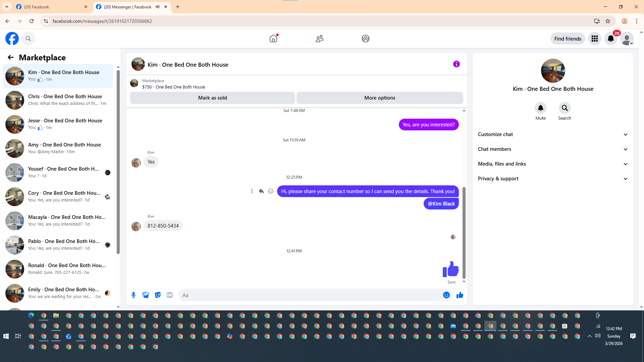Expand Chat members section
The height and width of the screenshot is (362, 644).
(553, 149)
